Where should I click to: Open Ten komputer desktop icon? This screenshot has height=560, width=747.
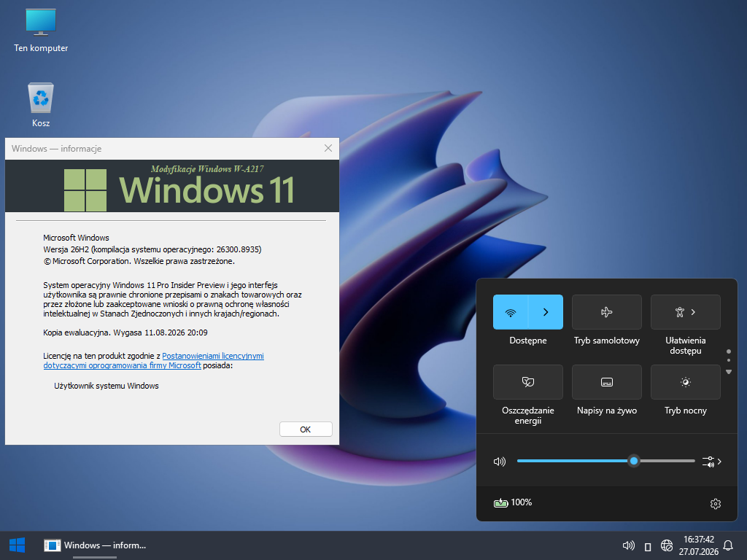click(x=41, y=31)
